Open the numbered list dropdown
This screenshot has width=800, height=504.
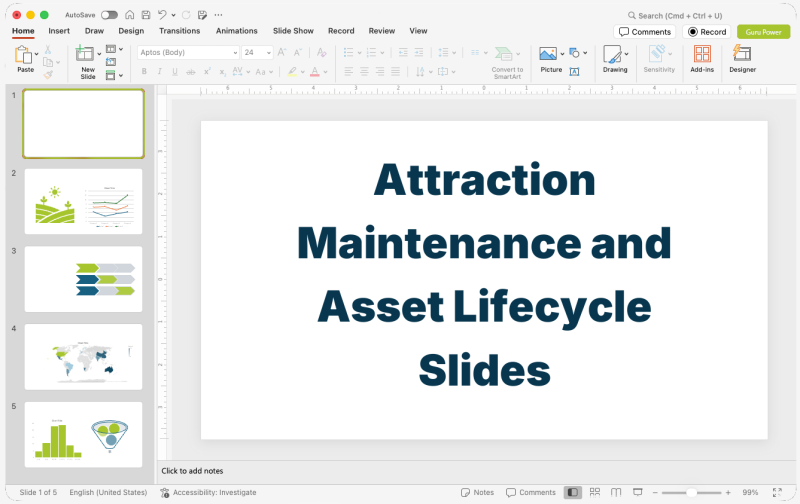pos(382,53)
